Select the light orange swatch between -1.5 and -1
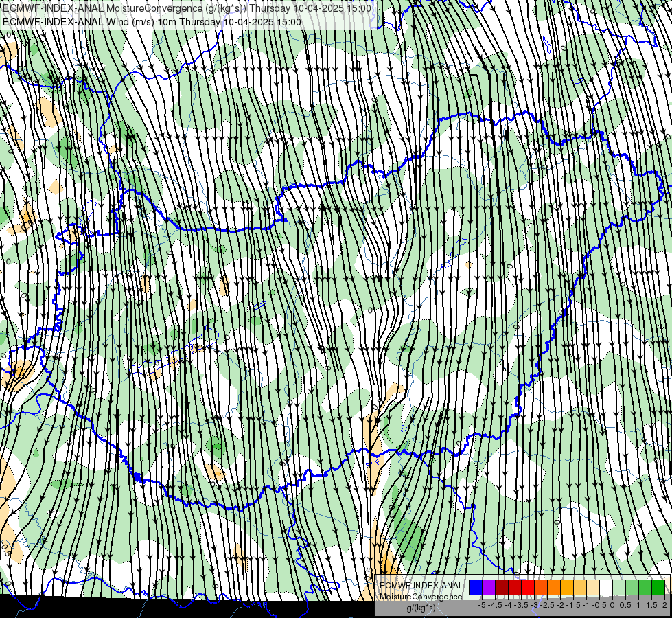The image size is (672, 618). tap(580, 587)
